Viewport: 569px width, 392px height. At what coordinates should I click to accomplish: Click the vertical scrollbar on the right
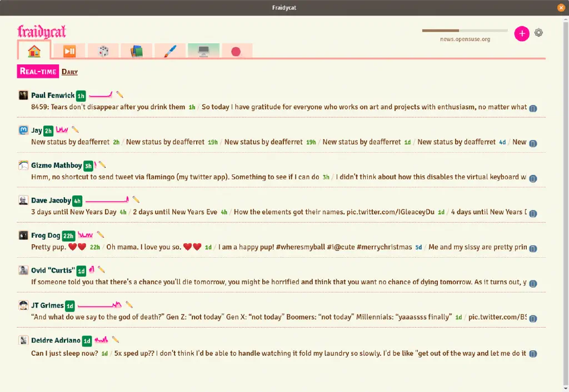pyautogui.click(x=566, y=203)
